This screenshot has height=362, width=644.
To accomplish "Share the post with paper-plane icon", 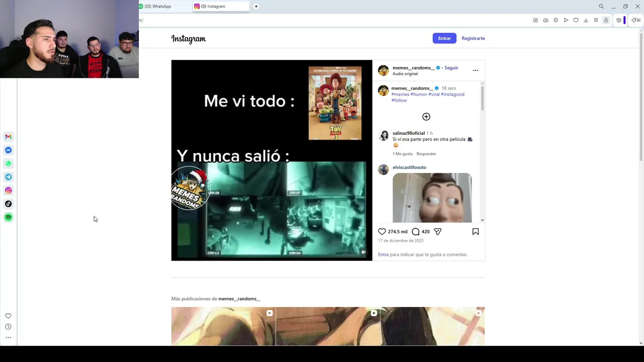I will click(x=438, y=232).
